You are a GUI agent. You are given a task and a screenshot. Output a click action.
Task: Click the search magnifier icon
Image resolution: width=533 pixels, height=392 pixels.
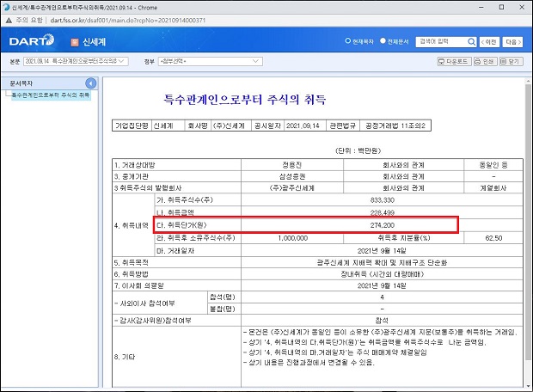pos(469,41)
